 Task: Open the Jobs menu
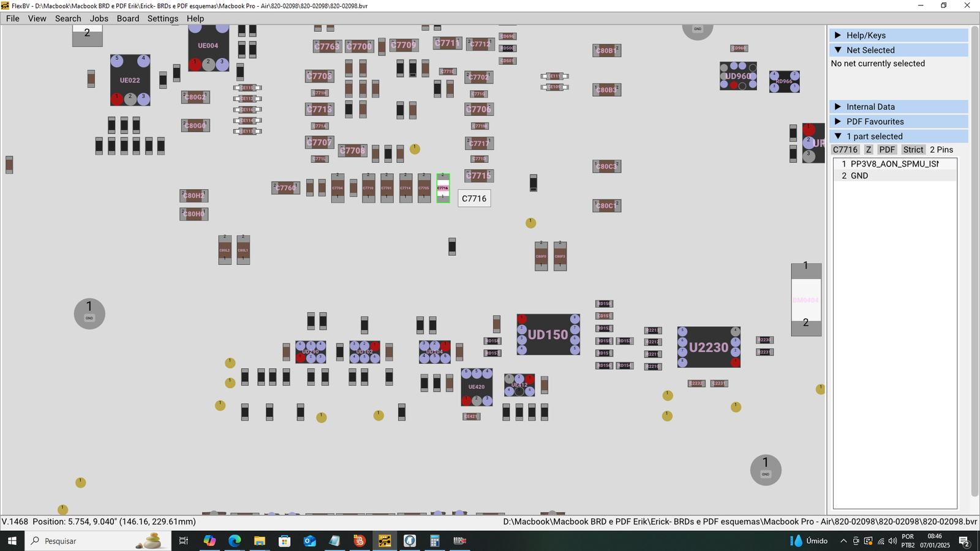click(99, 18)
